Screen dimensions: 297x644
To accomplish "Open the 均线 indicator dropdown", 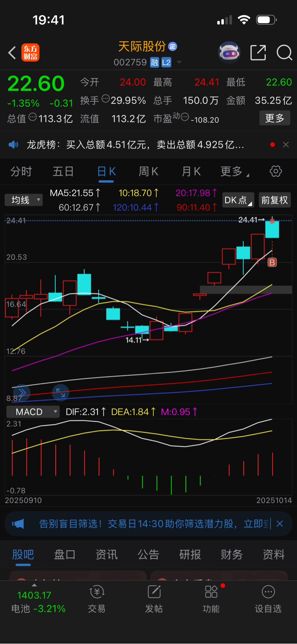I will click(24, 200).
